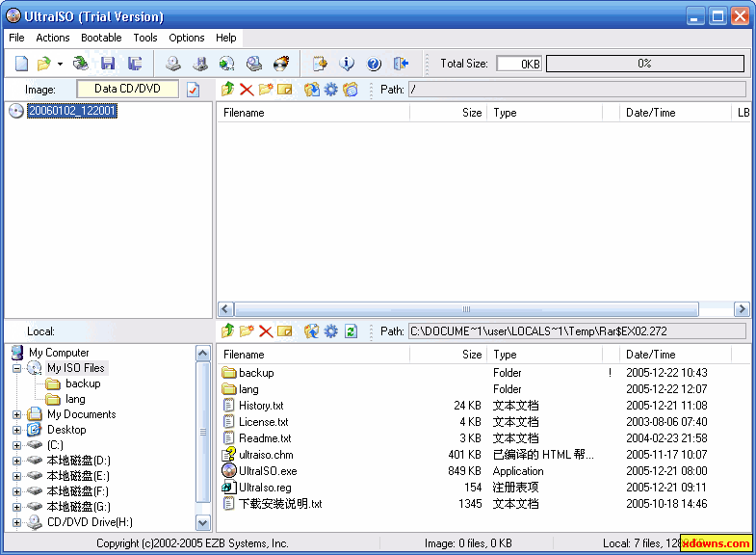Click the image pane horizontal scrollbar thumb

[466, 309]
